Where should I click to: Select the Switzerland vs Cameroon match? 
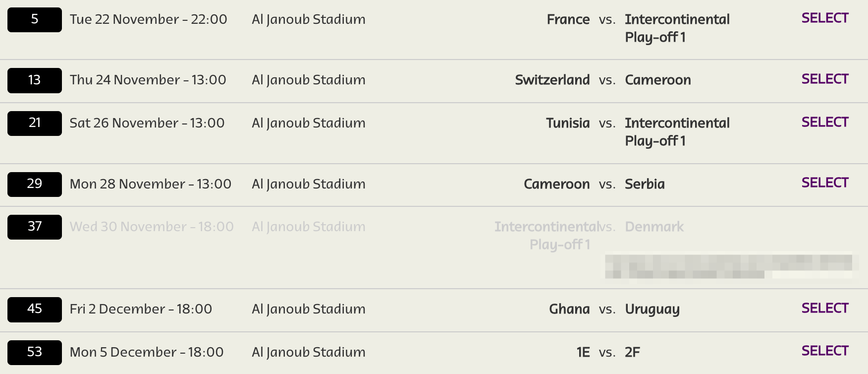tap(825, 79)
